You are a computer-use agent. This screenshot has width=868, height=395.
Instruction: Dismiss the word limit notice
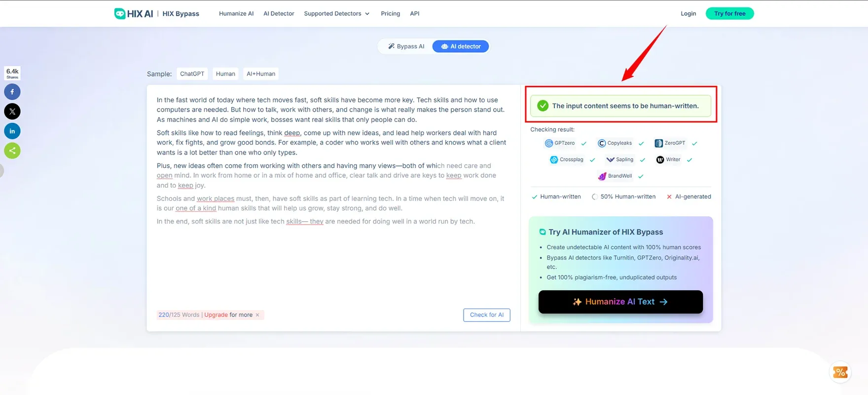pos(257,315)
